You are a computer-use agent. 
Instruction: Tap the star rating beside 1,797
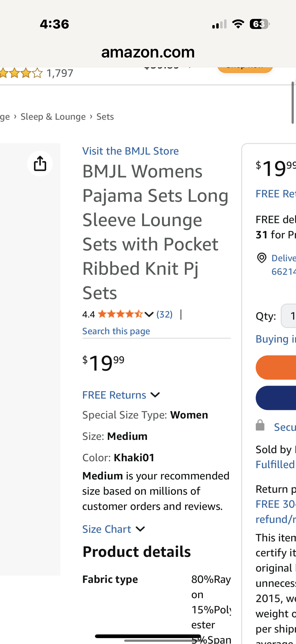21,73
